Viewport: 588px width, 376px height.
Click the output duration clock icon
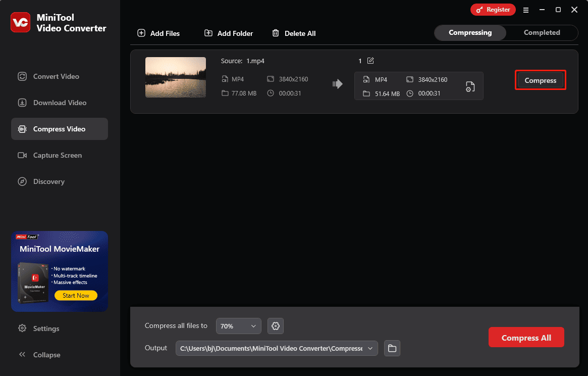tap(410, 93)
